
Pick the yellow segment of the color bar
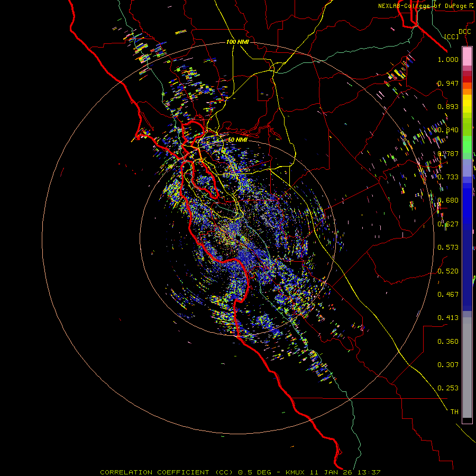pos(467,104)
